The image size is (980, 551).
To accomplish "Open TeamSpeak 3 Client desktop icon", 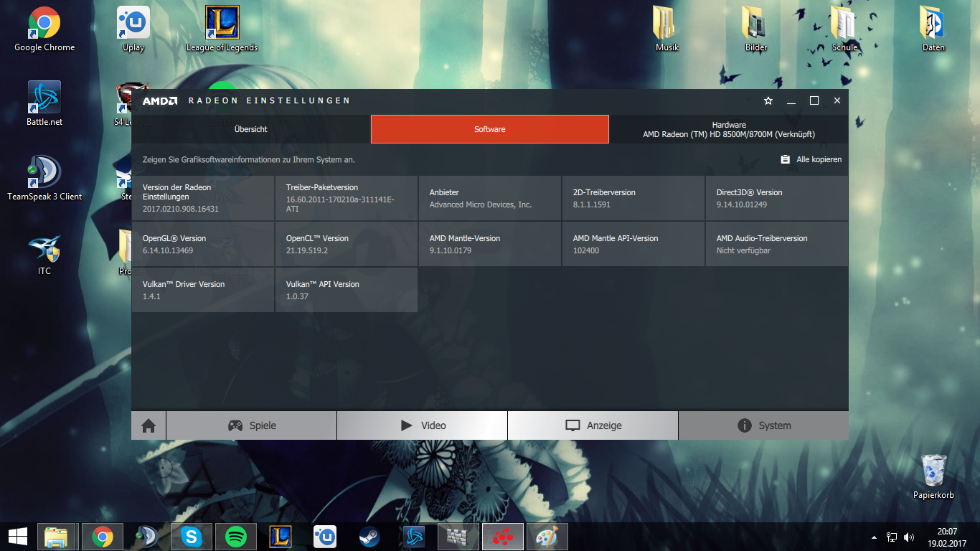I will (x=44, y=179).
